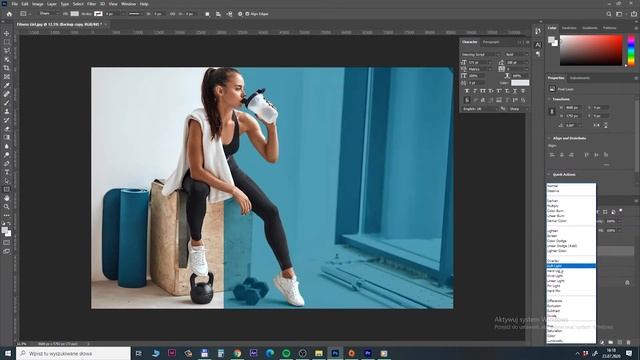This screenshot has height=360, width=640.
Task: Collapse the Transform section
Action: pyautogui.click(x=549, y=99)
